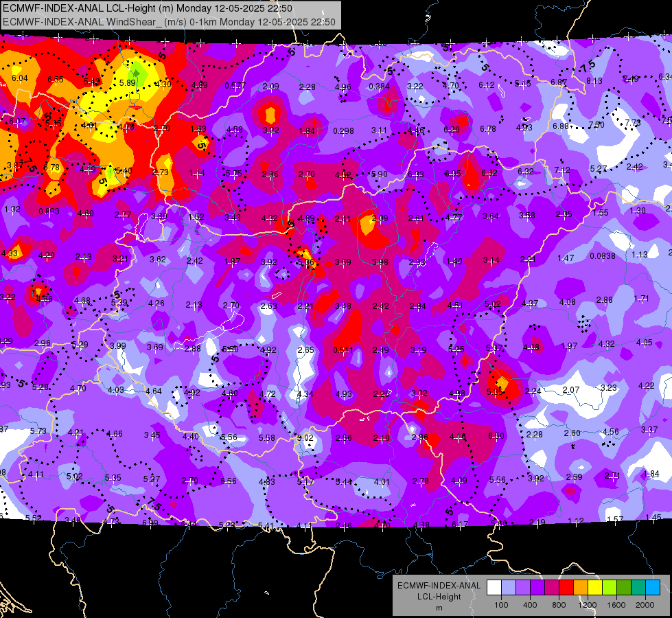Click the vivid violet legend swatch
The height and width of the screenshot is (618, 672).
coord(537,588)
